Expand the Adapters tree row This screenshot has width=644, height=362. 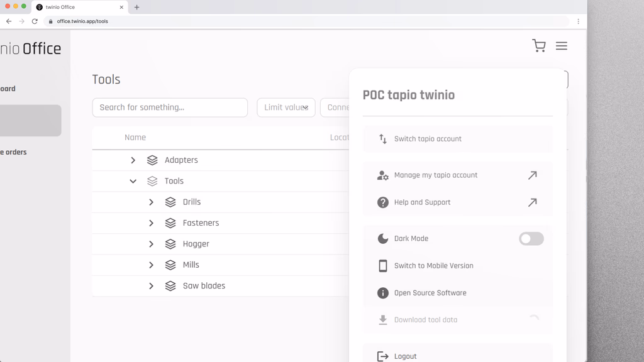tap(133, 160)
